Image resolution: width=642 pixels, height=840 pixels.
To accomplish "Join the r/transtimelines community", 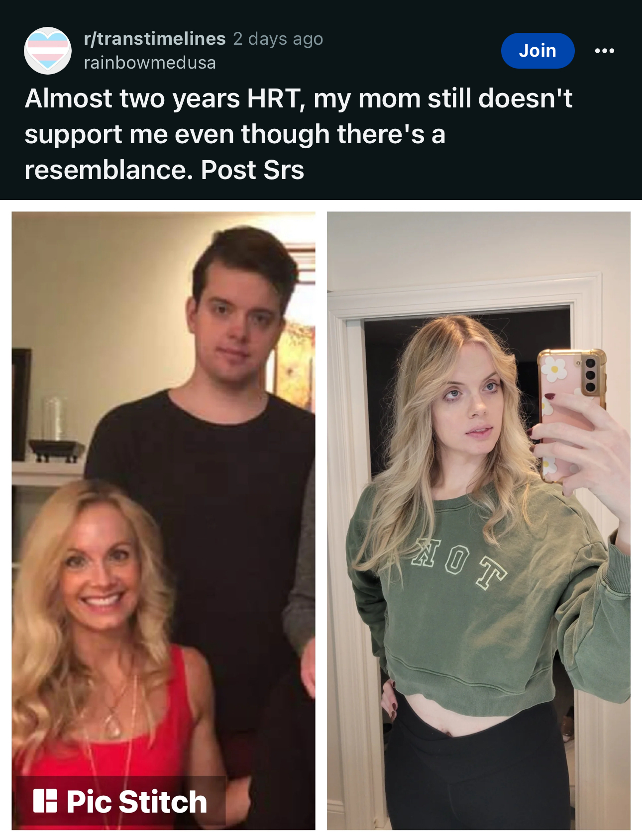I will (x=537, y=51).
